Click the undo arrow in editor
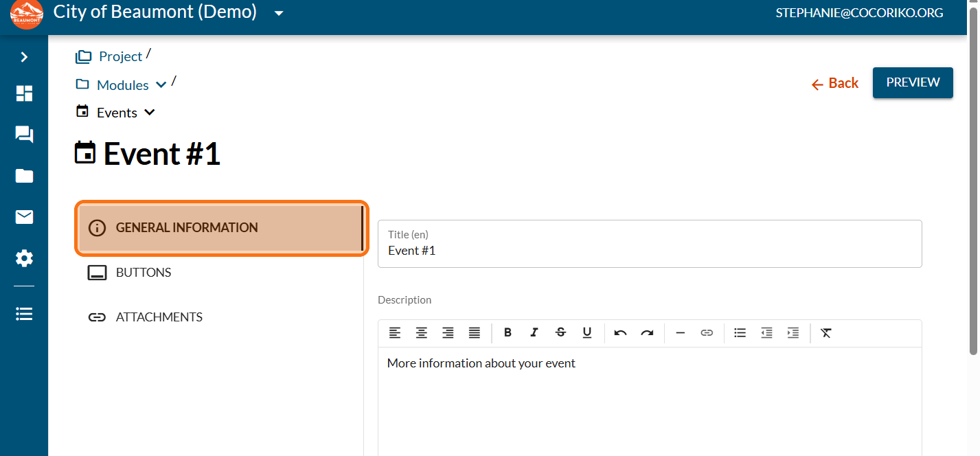This screenshot has height=456, width=980. pyautogui.click(x=620, y=333)
